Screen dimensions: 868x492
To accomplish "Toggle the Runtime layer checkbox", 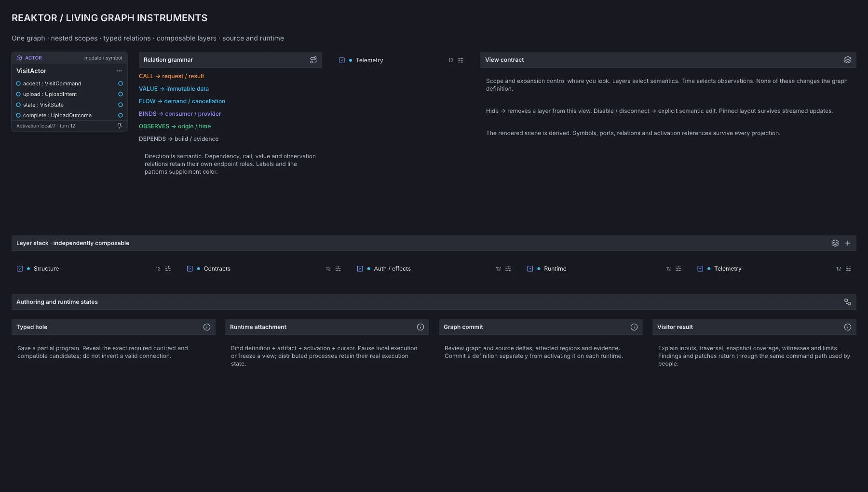I will point(530,269).
